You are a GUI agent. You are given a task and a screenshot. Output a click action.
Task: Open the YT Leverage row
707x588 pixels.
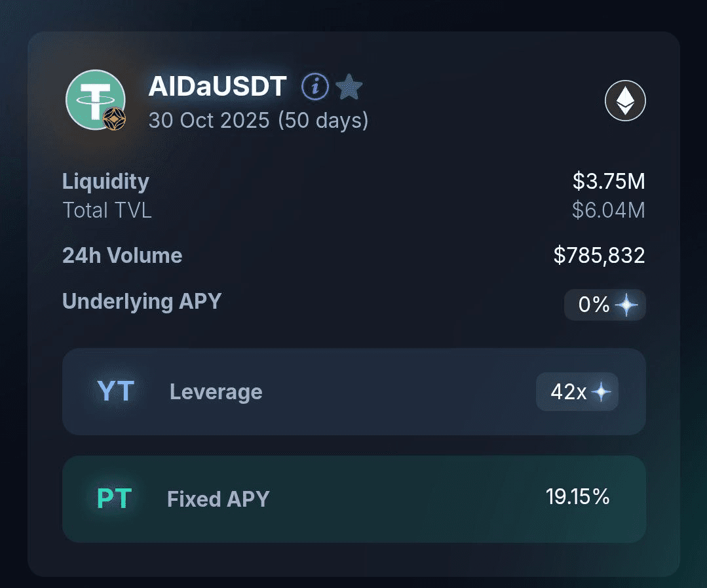click(x=354, y=391)
